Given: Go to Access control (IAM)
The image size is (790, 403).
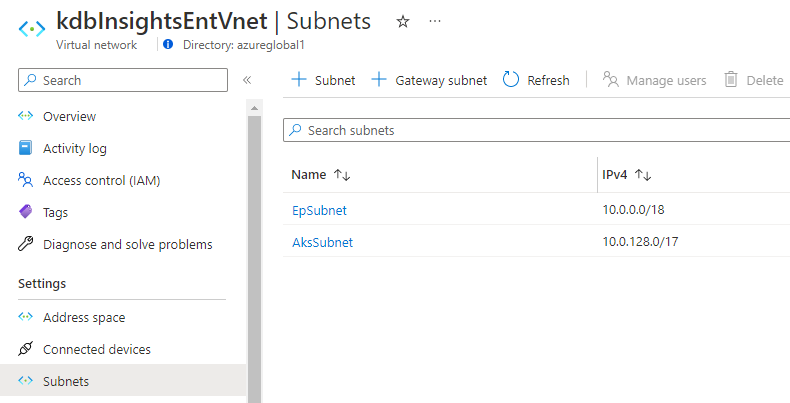Looking at the screenshot, I should [101, 181].
